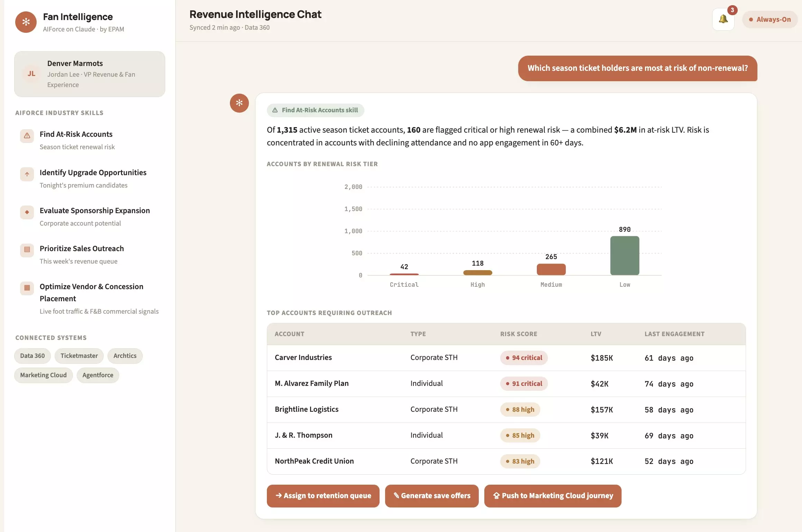The height and width of the screenshot is (532, 802).
Task: Click the Identify Upgrade Opportunities arrow icon
Action: point(27,174)
